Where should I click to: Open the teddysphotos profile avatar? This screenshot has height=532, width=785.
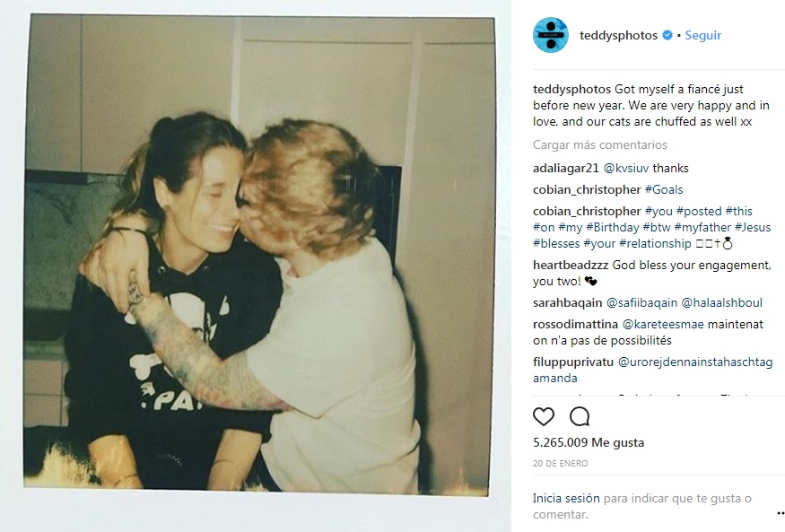(551, 35)
